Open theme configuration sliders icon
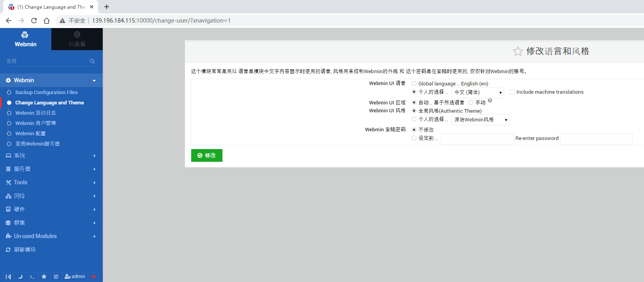The image size is (644, 282). click(x=56, y=276)
